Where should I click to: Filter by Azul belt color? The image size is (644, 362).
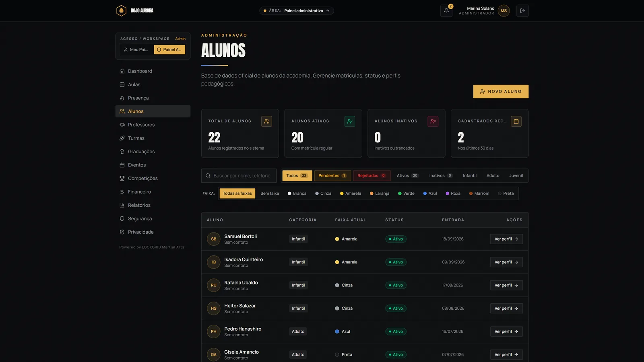tap(430, 193)
